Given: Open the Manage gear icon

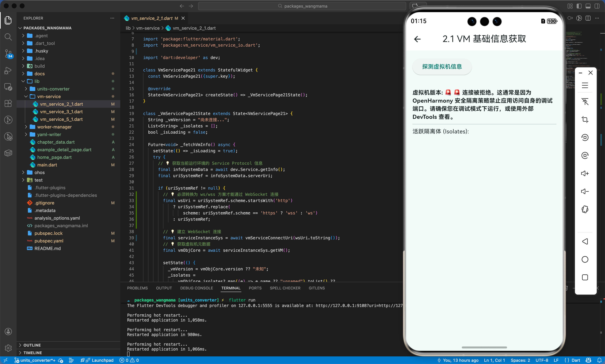Looking at the screenshot, I should pos(8,348).
